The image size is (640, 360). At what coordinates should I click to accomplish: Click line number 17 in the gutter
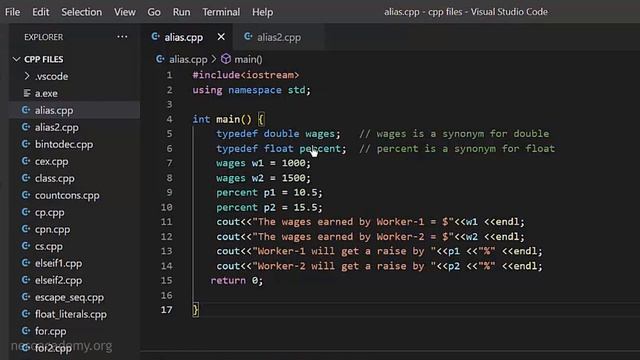tap(167, 310)
